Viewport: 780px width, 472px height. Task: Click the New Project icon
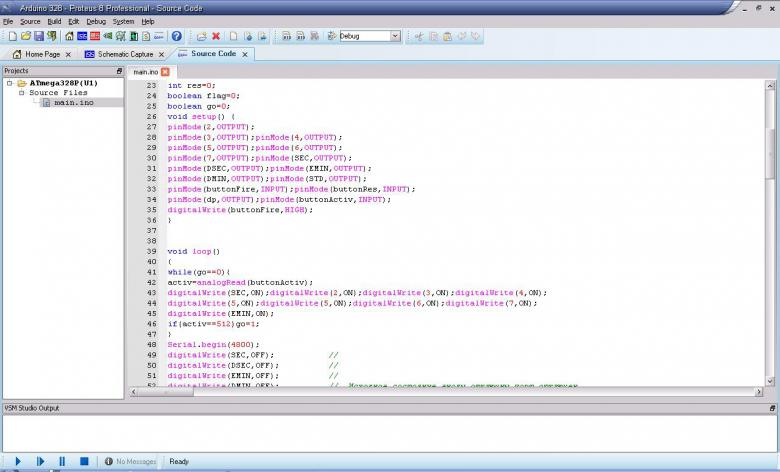(12, 36)
